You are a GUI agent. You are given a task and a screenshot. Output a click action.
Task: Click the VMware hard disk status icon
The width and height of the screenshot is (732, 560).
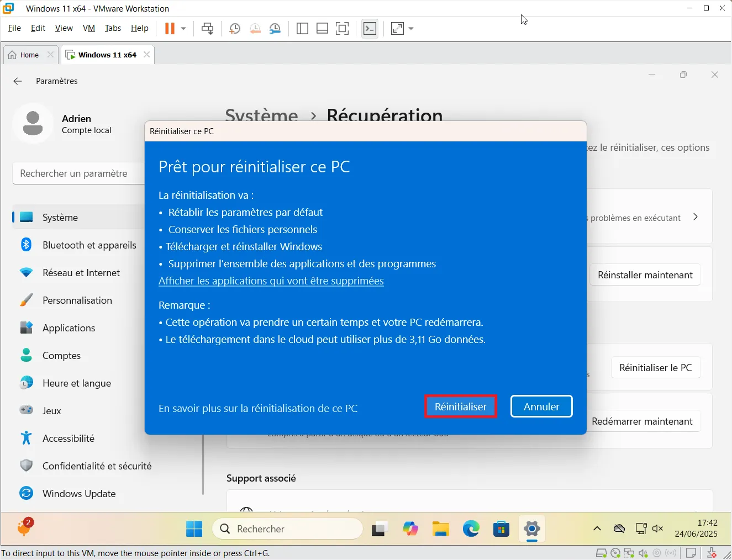click(602, 553)
